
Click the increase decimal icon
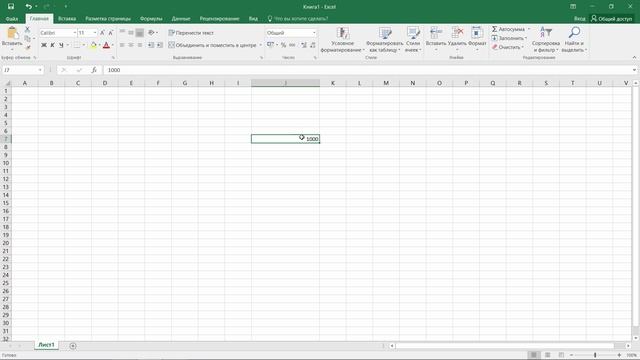coord(304,45)
